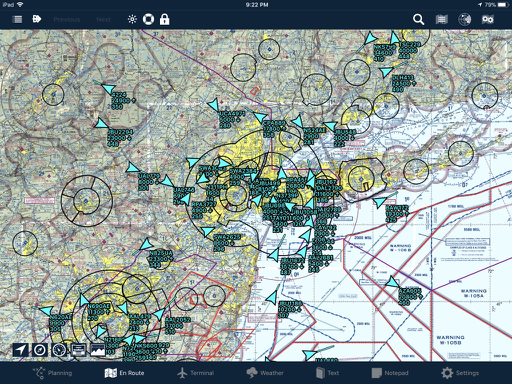Open search with magnifying glass icon
The image size is (512, 384).
tap(418, 19)
